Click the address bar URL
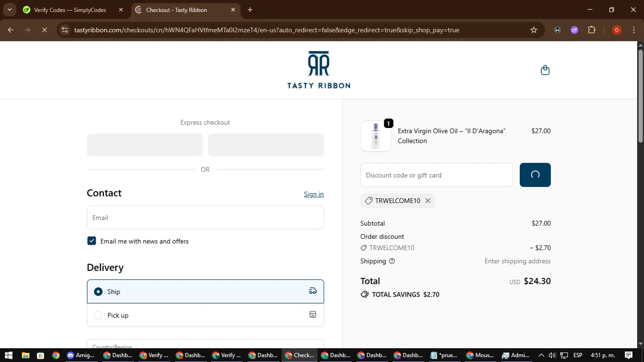The image size is (644, 362). (267, 30)
